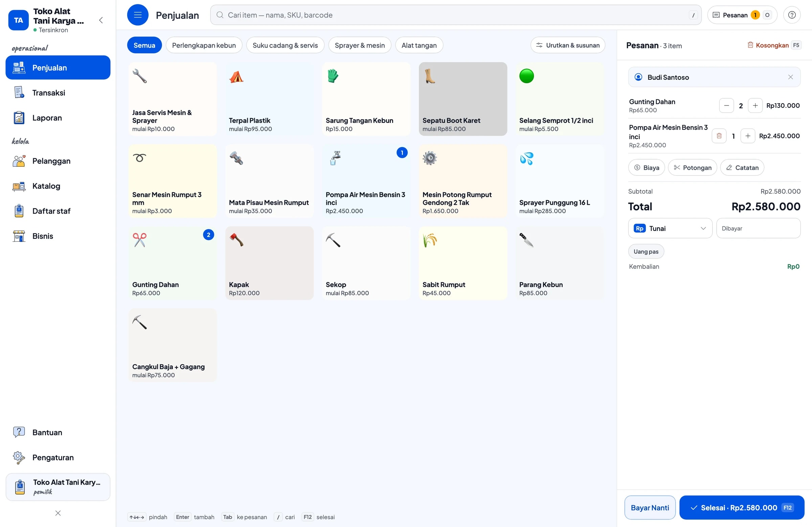Add Sepatu Boot Karet item
Screen dimensions: 812x527
(x=463, y=99)
